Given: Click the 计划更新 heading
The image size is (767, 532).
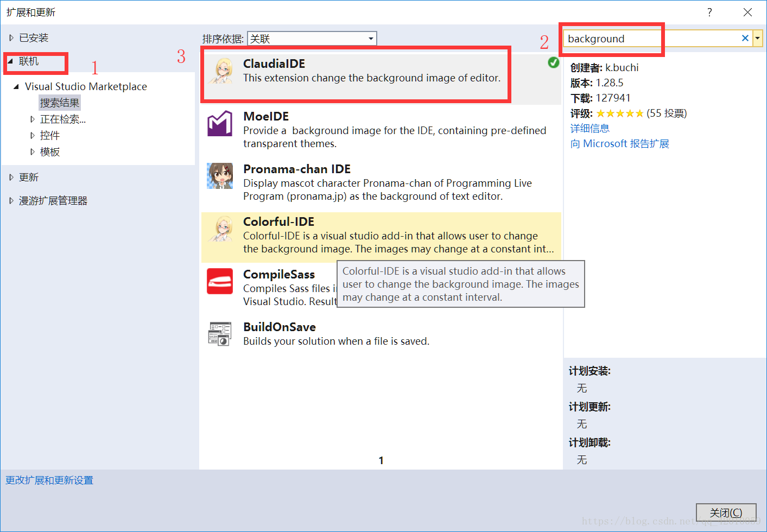Looking at the screenshot, I should pos(589,407).
